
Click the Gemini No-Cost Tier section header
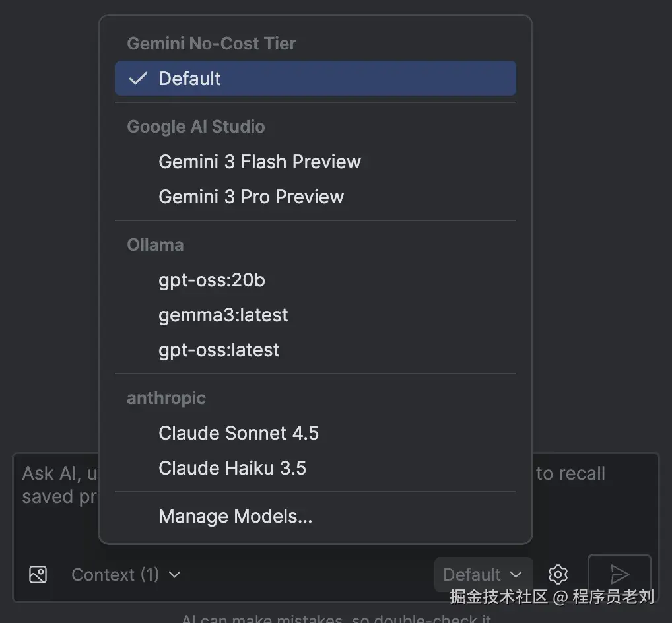[211, 43]
